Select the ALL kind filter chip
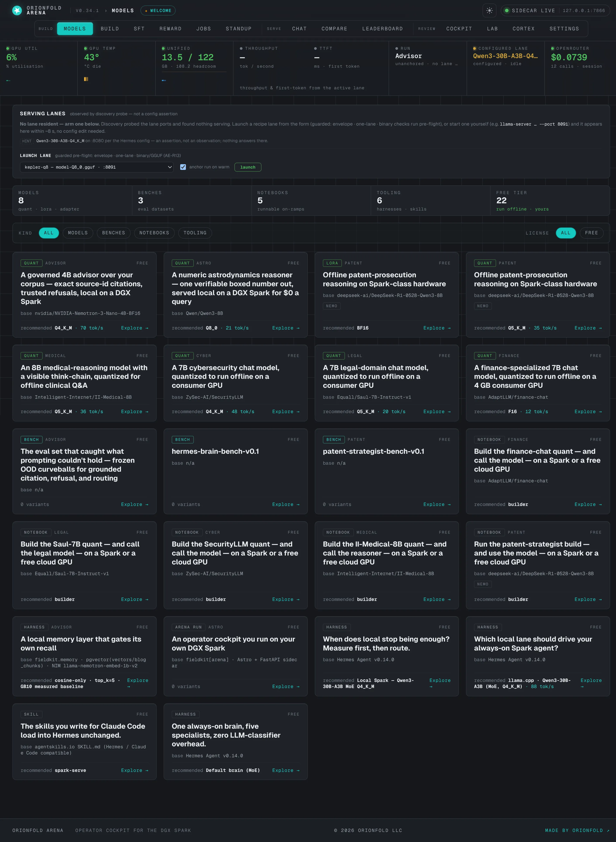 click(x=49, y=233)
